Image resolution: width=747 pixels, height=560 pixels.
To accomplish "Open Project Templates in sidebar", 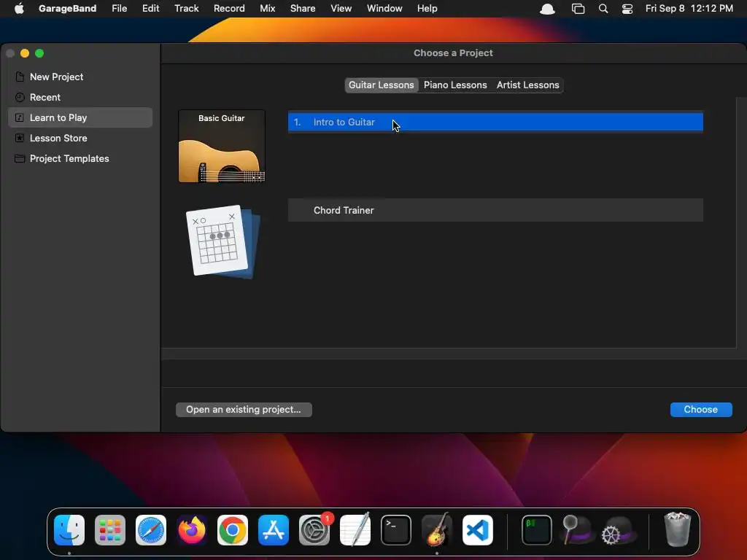I will tap(80, 158).
